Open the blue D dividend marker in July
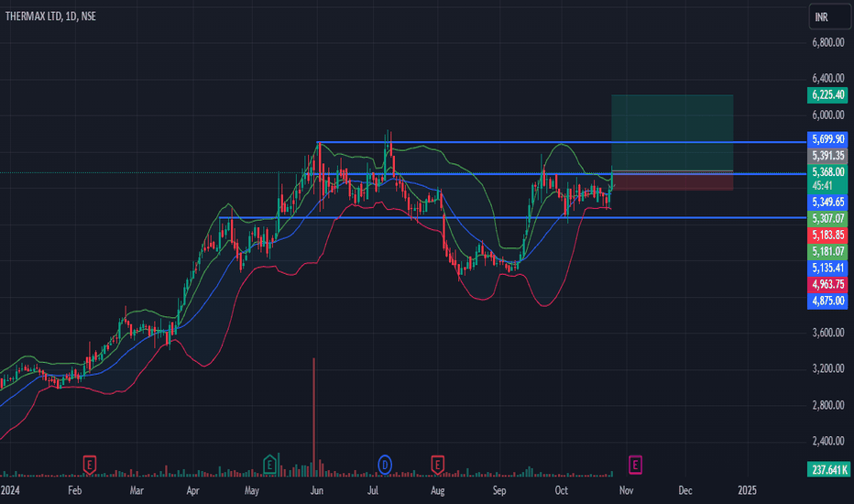Viewport: 854px width, 504px height. click(385, 465)
